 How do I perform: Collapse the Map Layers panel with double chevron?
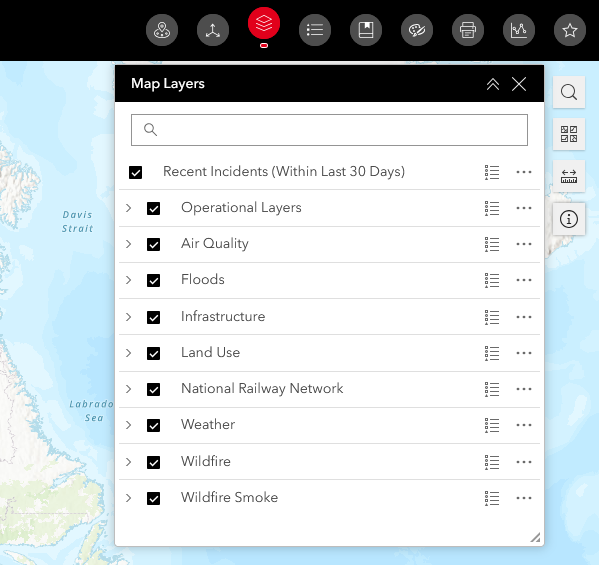[x=493, y=84]
